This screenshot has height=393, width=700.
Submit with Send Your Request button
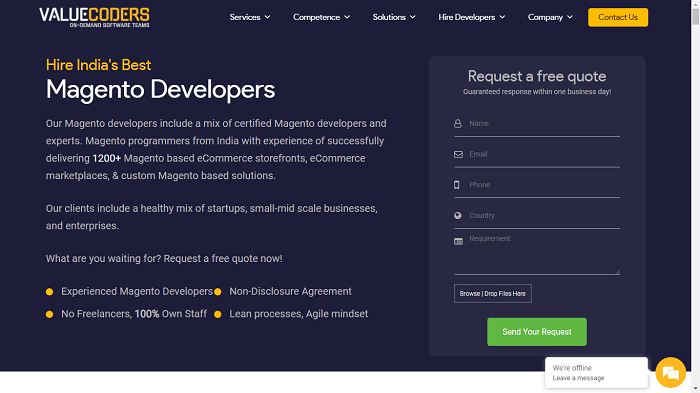pyautogui.click(x=537, y=332)
